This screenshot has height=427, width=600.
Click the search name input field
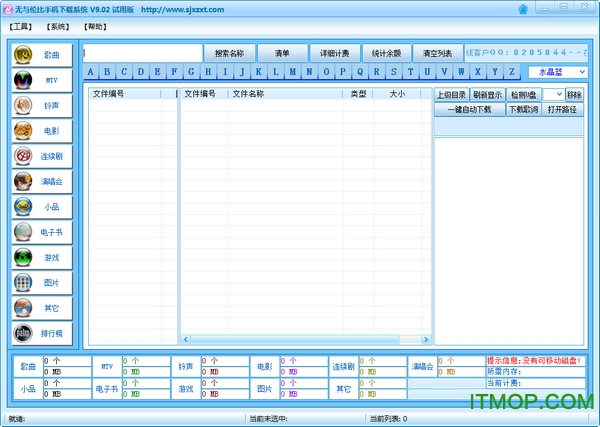pos(142,53)
